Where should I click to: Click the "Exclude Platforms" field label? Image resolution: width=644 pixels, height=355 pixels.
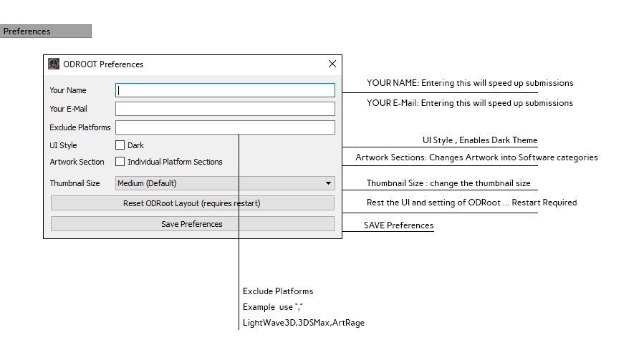(80, 127)
